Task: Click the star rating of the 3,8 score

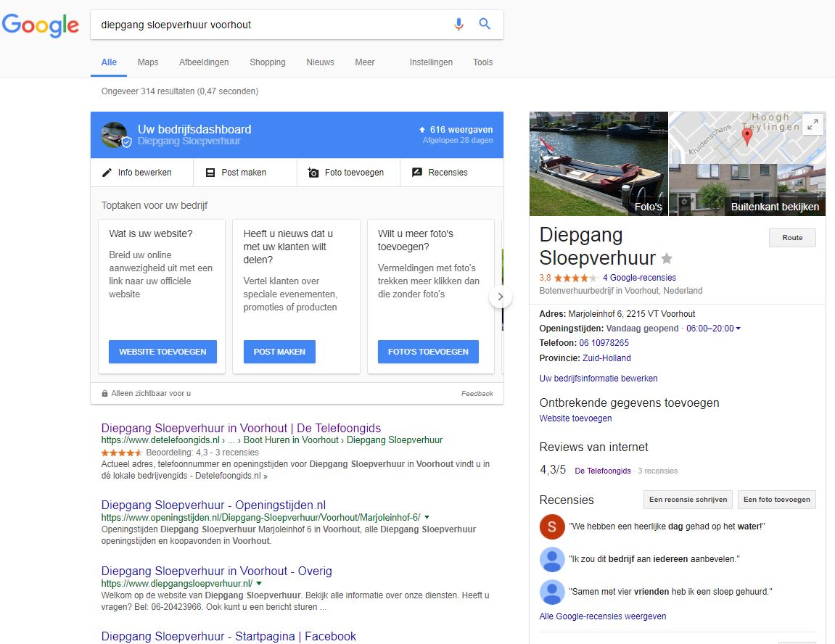Action: click(575, 278)
